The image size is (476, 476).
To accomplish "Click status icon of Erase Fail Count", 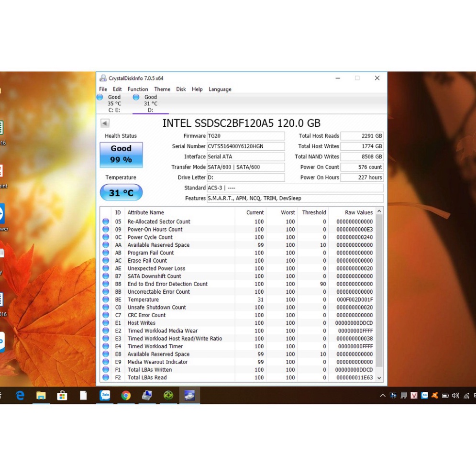I will coord(106,260).
